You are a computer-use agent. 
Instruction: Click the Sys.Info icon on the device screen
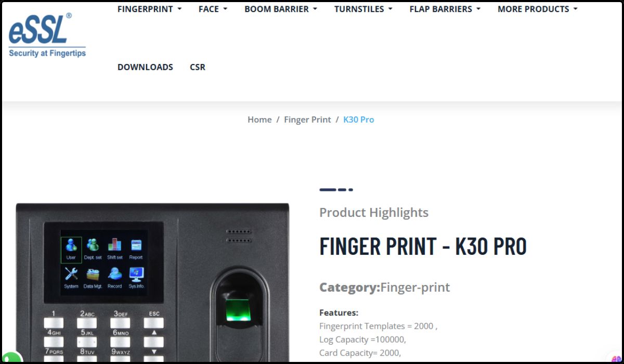(137, 279)
